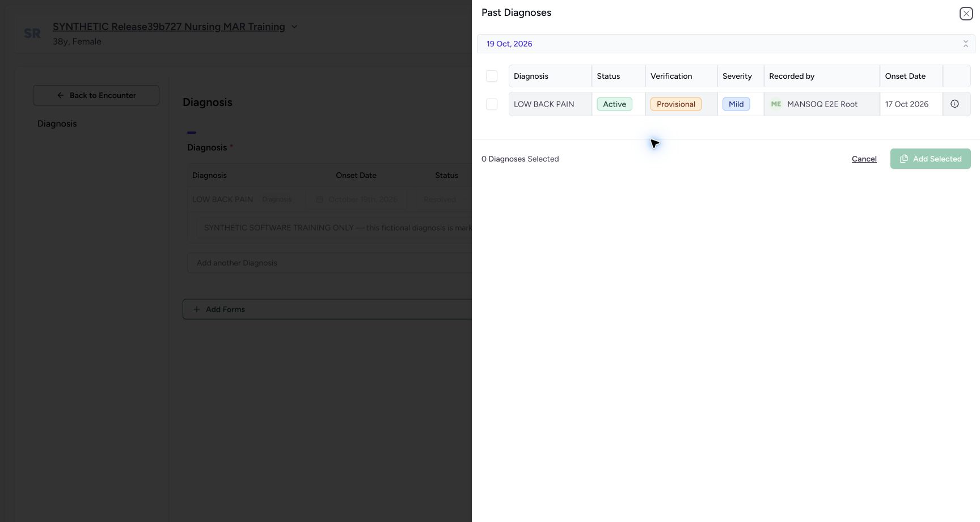This screenshot has width=980, height=522.
Task: Check the LOW BACK PAIN row checkbox
Action: pyautogui.click(x=492, y=104)
